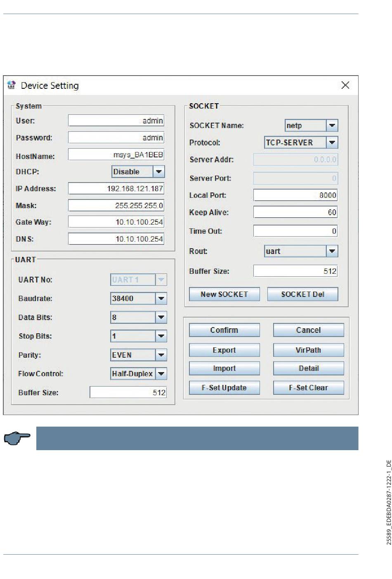Click the UART Buffer Size field
Image resolution: width=392 pixels, height=579 pixels.
click(x=128, y=392)
